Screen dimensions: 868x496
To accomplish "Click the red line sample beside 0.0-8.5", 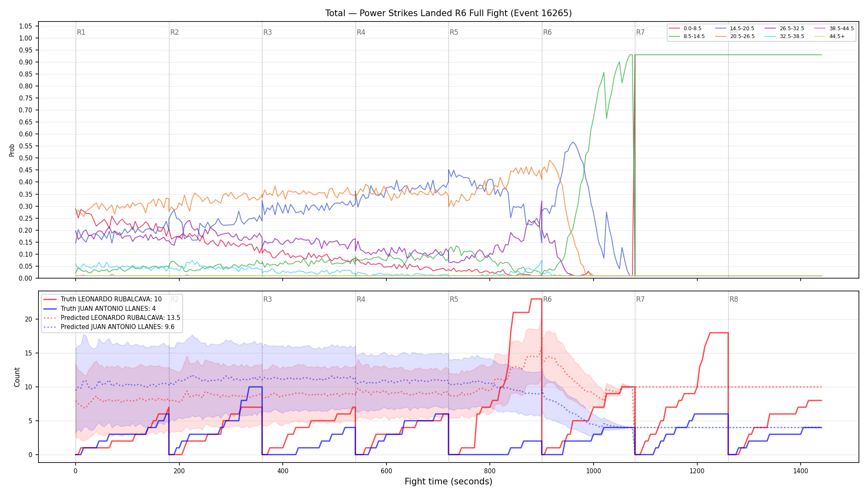I will 675,29.
